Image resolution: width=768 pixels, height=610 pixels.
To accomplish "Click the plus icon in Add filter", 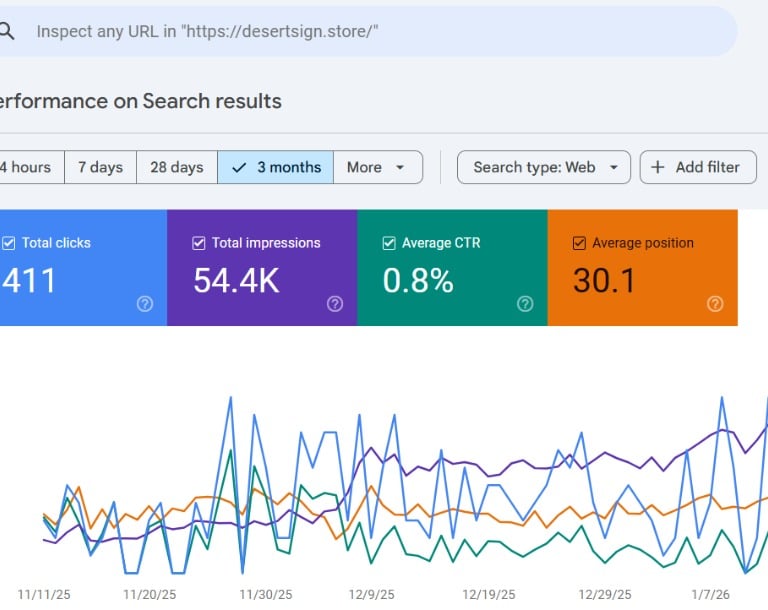I will (x=658, y=167).
